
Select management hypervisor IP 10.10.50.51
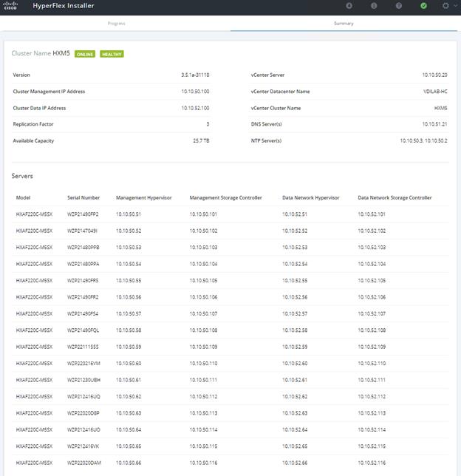pos(129,214)
